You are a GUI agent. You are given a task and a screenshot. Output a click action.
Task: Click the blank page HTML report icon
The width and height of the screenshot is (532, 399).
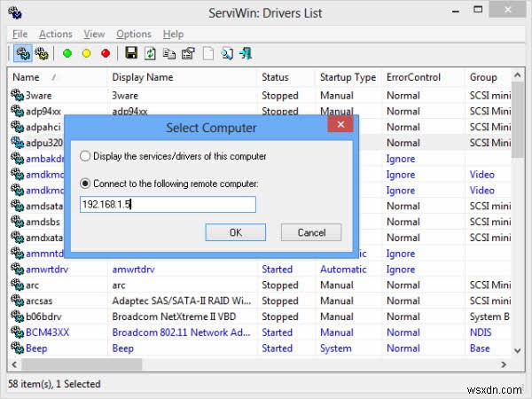[208, 53]
